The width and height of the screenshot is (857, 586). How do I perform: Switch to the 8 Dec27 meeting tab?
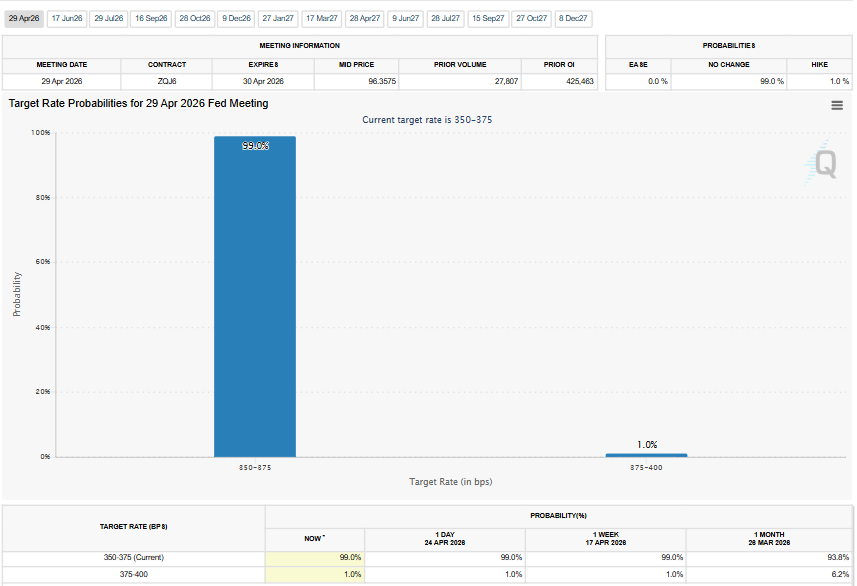pyautogui.click(x=573, y=18)
